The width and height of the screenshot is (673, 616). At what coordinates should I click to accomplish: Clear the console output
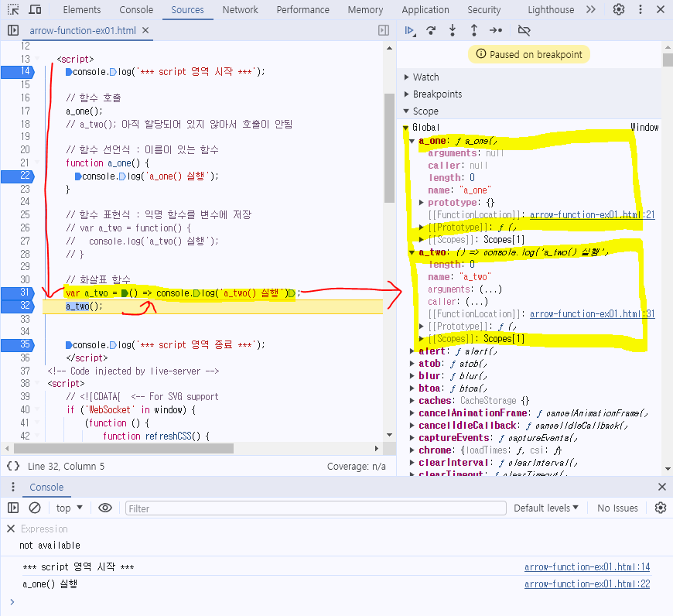coord(35,508)
